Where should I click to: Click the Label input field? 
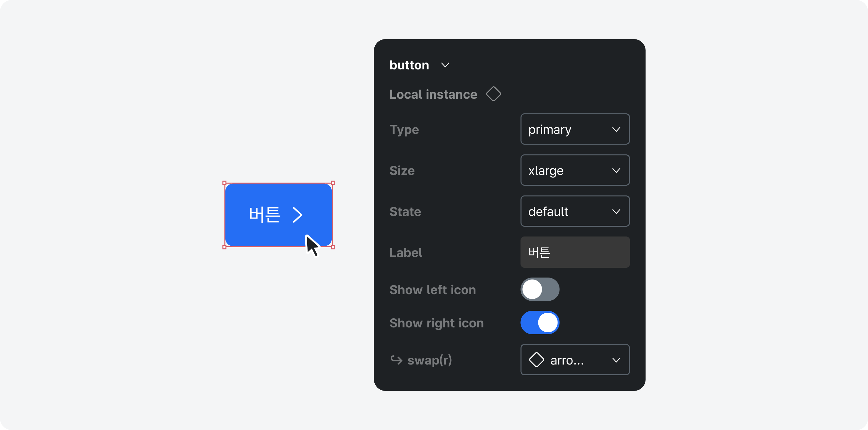coord(575,253)
